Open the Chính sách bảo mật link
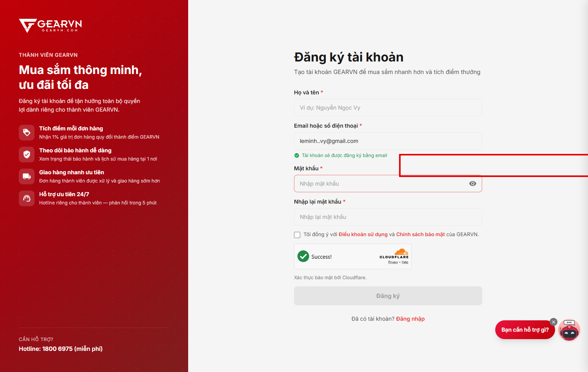This screenshot has width=588, height=372. (x=421, y=235)
